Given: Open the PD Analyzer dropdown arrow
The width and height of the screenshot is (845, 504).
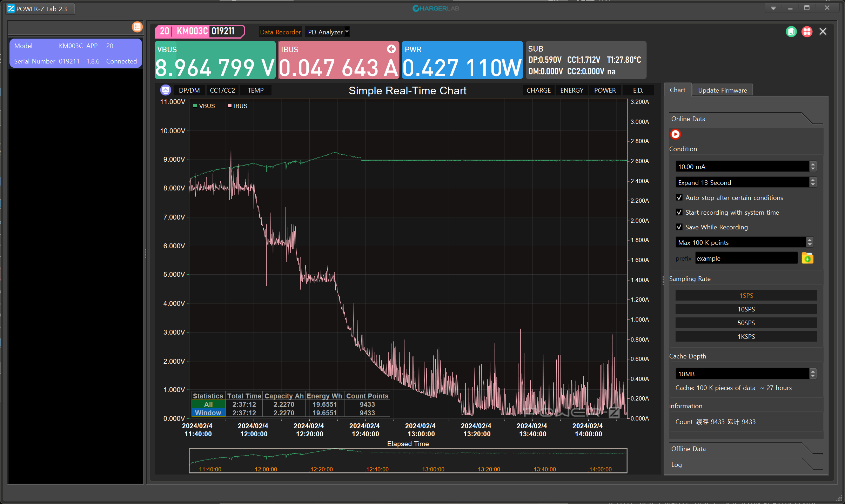Looking at the screenshot, I should point(347,32).
